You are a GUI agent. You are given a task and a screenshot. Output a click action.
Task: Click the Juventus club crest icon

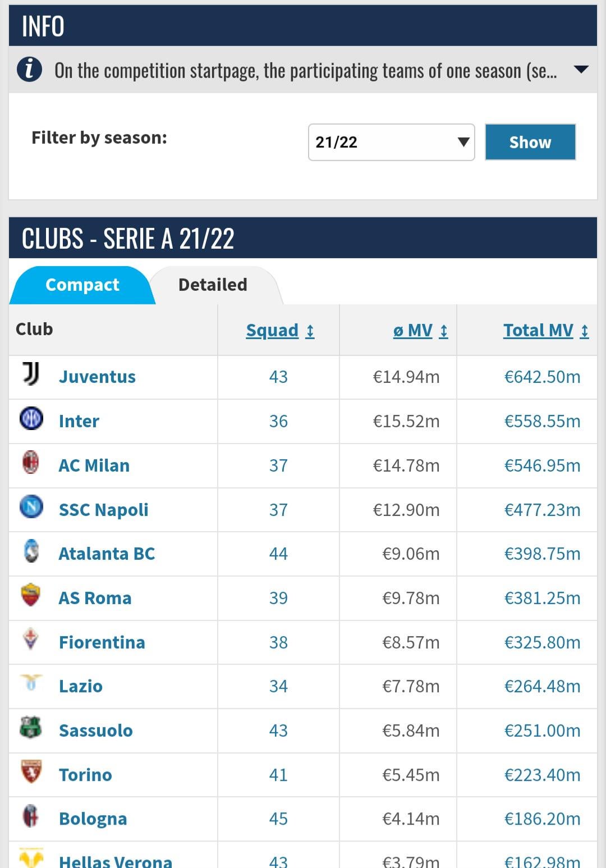click(x=31, y=374)
